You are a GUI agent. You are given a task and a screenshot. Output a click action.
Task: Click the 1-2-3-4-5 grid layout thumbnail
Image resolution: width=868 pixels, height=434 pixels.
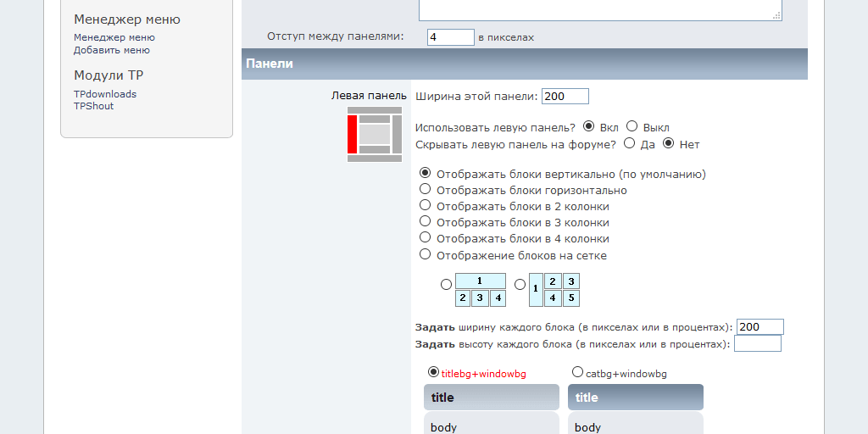(554, 290)
